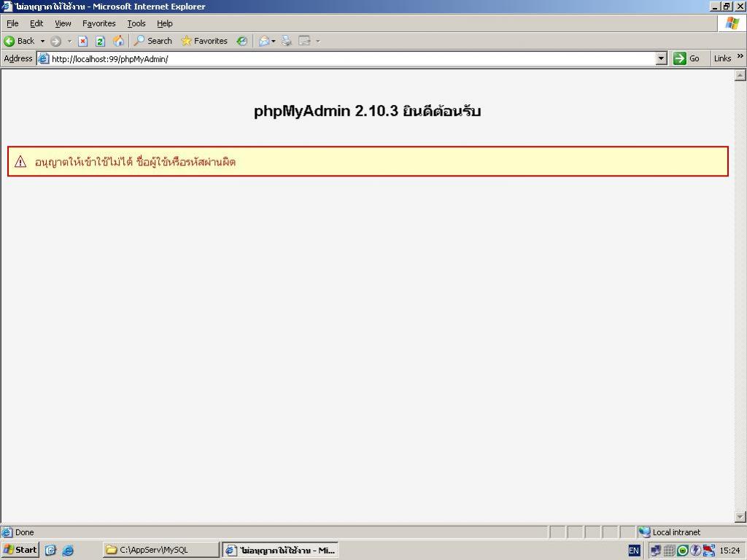Select the Internet Explorer taskbar button

click(x=280, y=550)
